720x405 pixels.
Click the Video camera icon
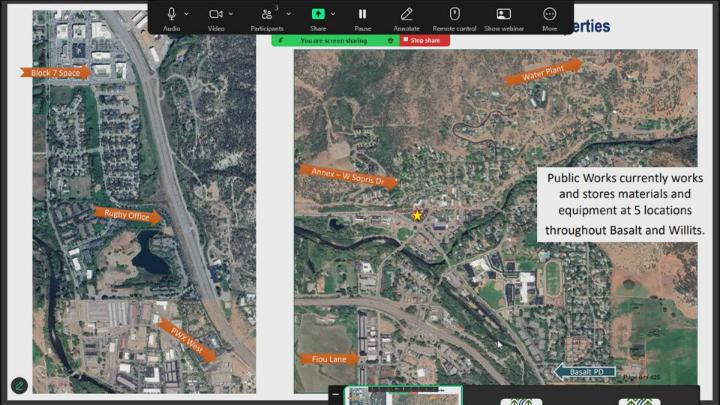215,14
